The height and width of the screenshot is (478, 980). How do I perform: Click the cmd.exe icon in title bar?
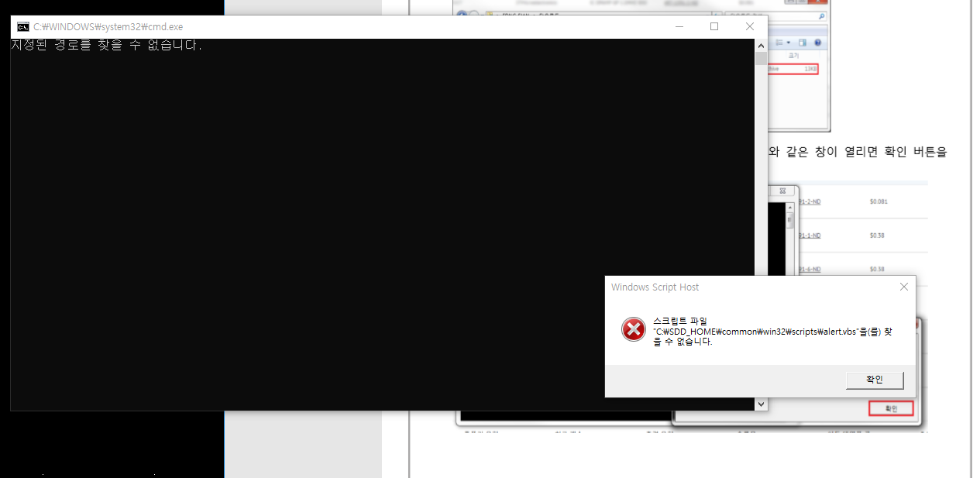click(x=23, y=26)
